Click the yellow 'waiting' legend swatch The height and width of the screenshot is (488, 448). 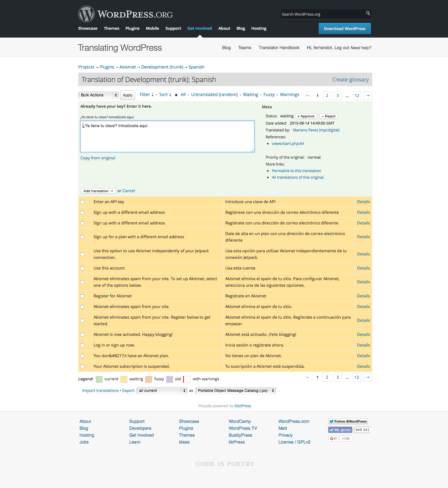click(x=124, y=379)
